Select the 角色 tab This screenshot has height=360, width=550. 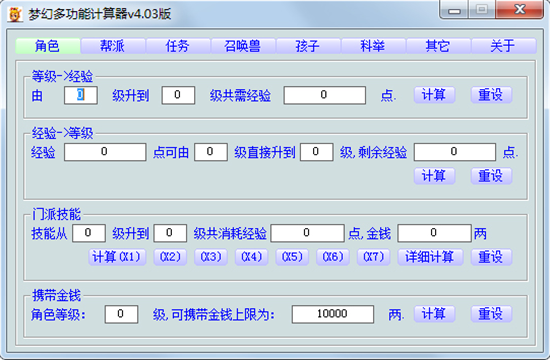[x=47, y=46]
